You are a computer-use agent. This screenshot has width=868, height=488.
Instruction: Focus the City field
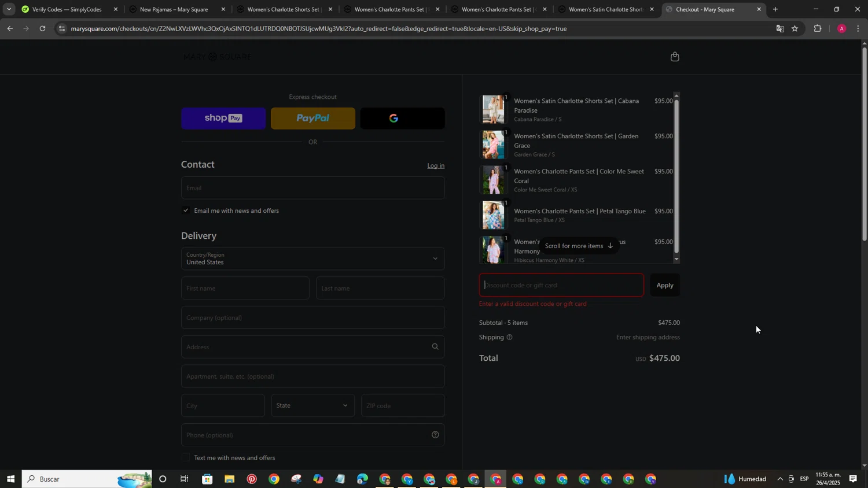[x=223, y=405]
